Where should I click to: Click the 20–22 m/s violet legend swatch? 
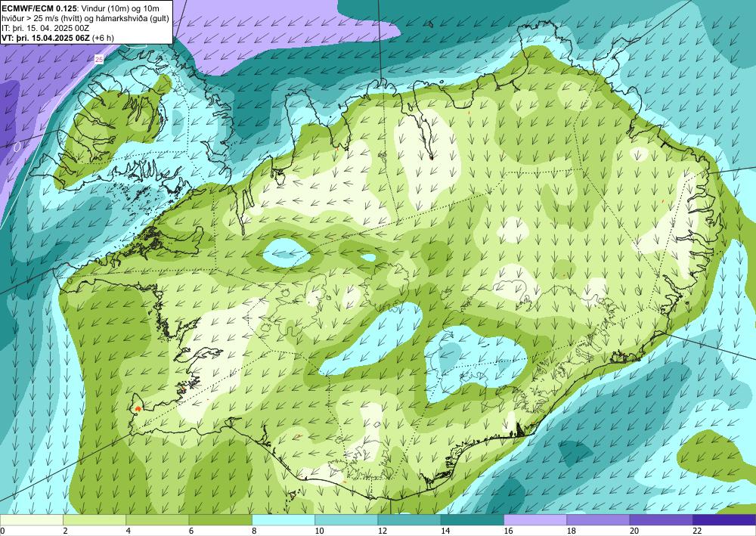[661, 519]
